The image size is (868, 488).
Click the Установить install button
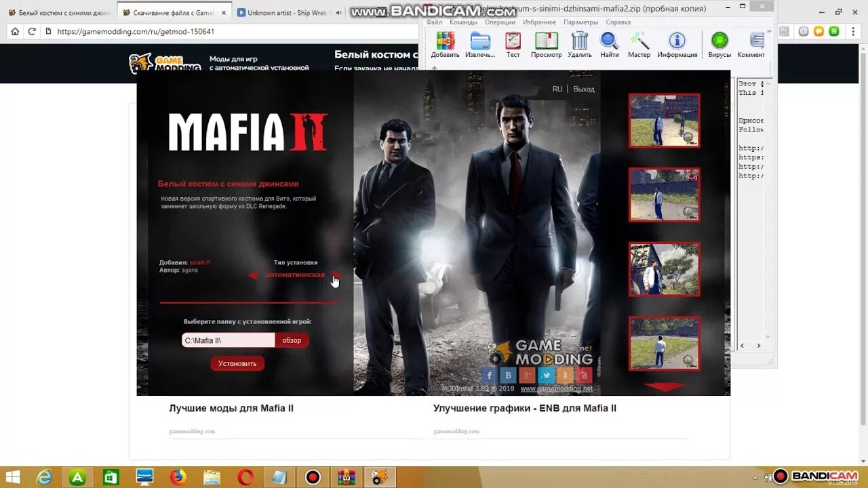pyautogui.click(x=237, y=363)
